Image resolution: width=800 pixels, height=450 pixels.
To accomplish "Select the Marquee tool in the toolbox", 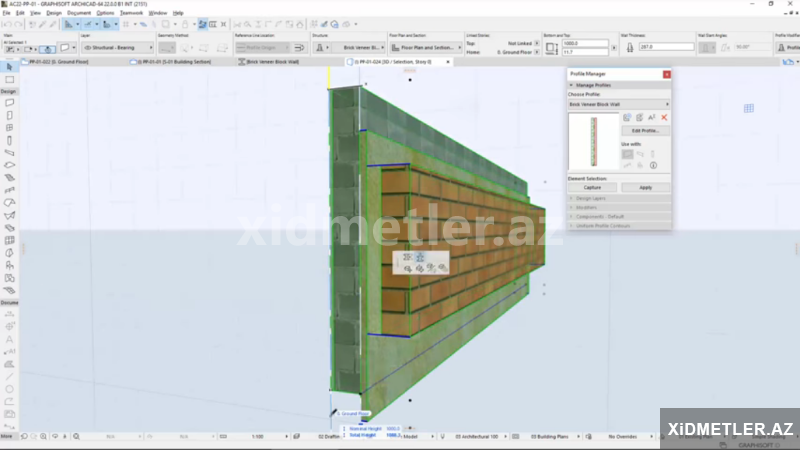I will [9, 79].
